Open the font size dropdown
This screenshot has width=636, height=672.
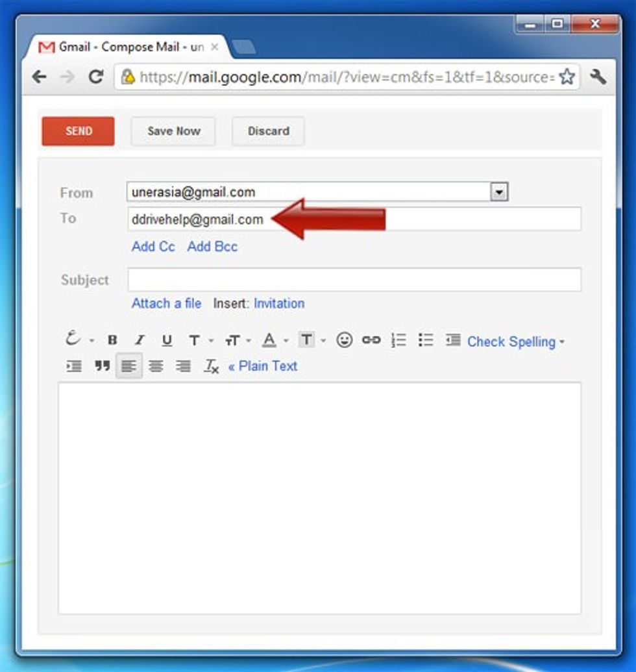tap(237, 340)
